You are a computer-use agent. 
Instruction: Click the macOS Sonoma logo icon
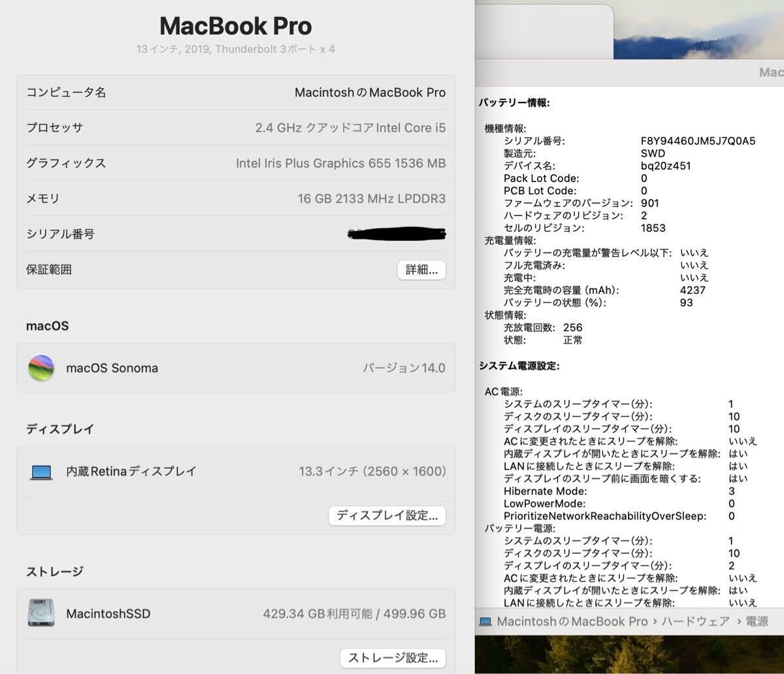pos(41,368)
